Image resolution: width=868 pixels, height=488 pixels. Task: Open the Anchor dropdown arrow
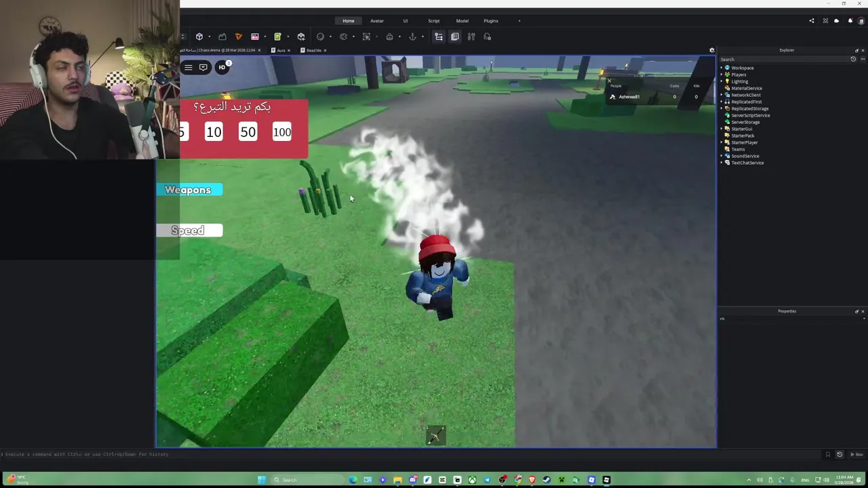[422, 37]
